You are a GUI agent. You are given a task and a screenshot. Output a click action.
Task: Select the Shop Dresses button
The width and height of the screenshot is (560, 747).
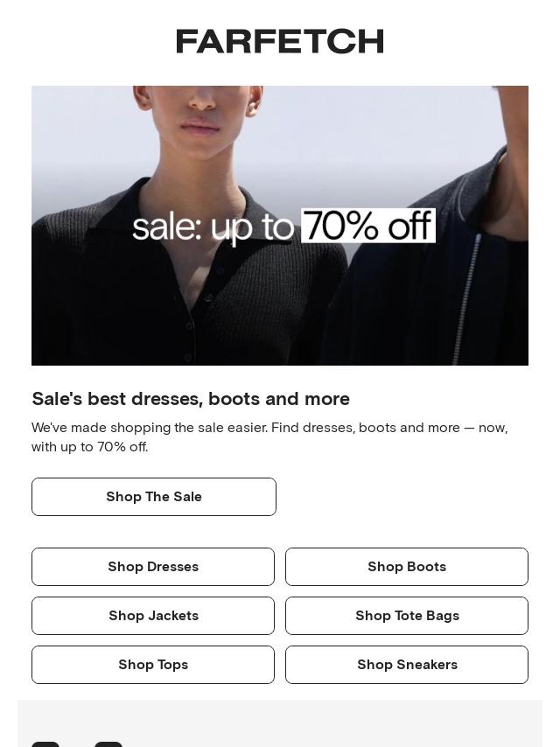click(153, 567)
